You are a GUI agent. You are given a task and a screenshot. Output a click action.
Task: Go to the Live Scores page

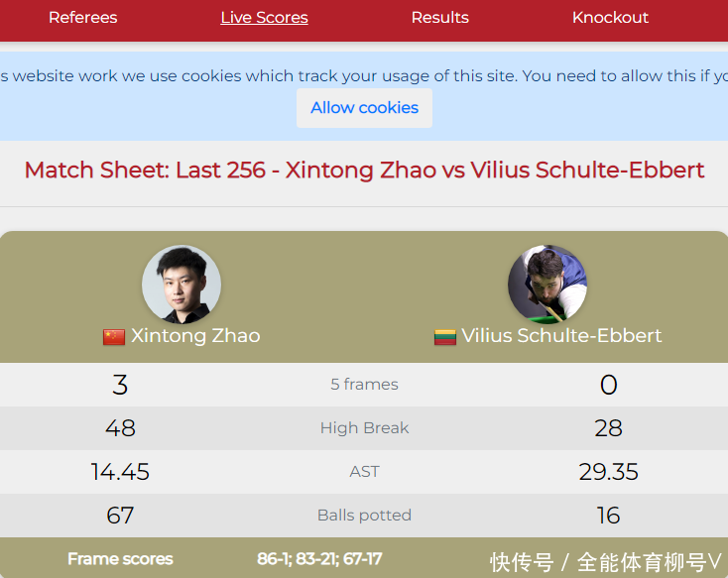click(264, 18)
